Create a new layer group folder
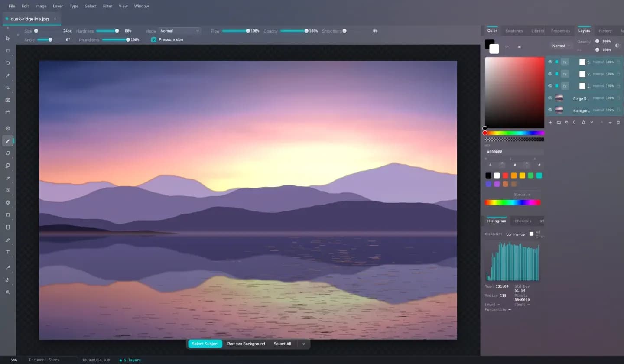The width and height of the screenshot is (624, 364). (x=559, y=123)
